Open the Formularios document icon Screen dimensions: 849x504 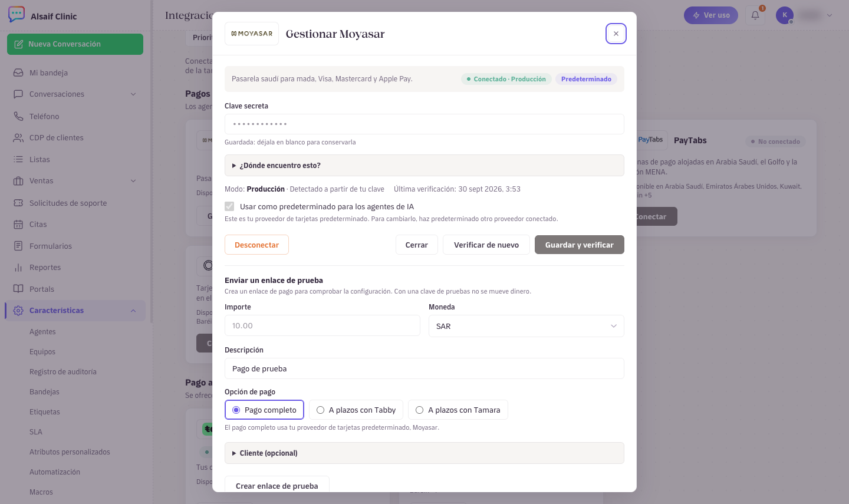18,246
